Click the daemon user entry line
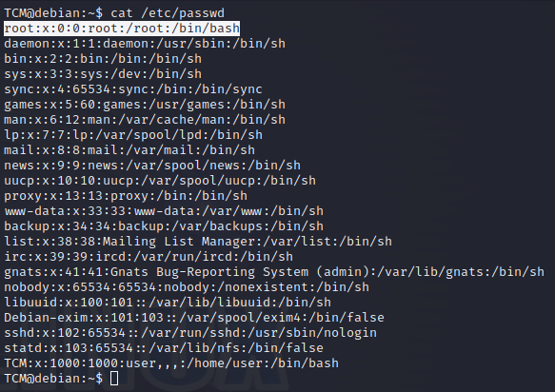The width and height of the screenshot is (555, 392). 145,44
